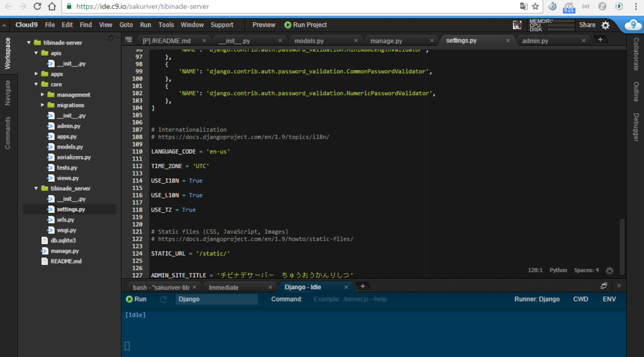The height and width of the screenshot is (357, 644).
Task: Open serializers.py in the file tree
Action: point(74,157)
